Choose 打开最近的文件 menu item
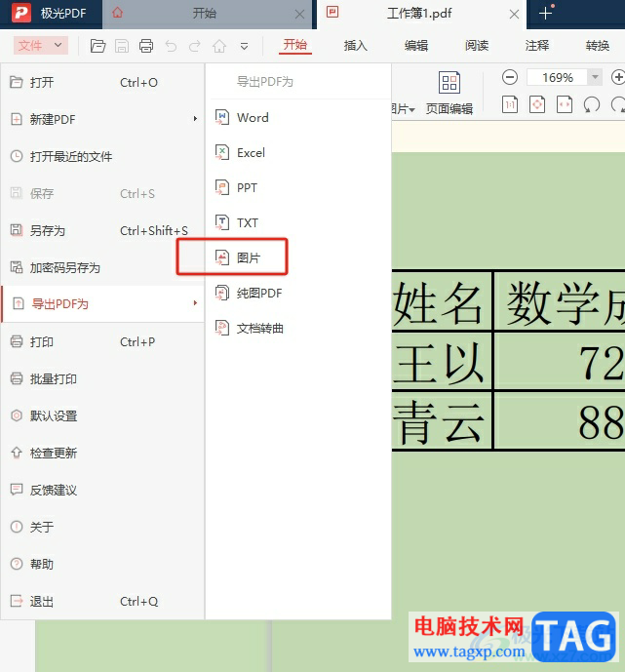 tap(102, 156)
